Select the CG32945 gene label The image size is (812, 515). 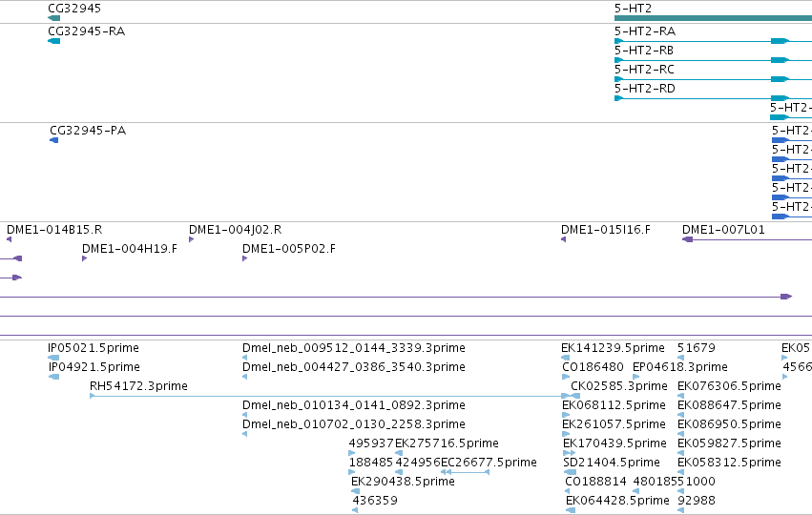point(74,9)
